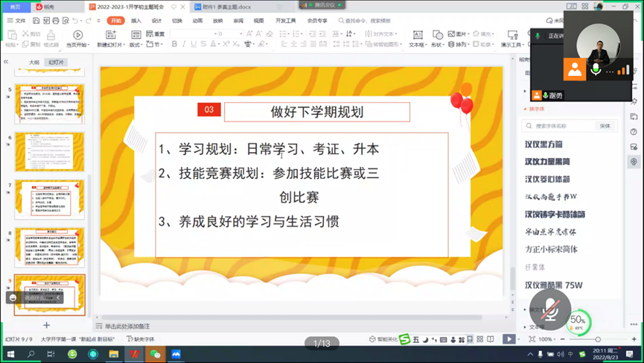Toggle bold text formatting
Viewport: 644px width, 363px height.
pos(174,45)
